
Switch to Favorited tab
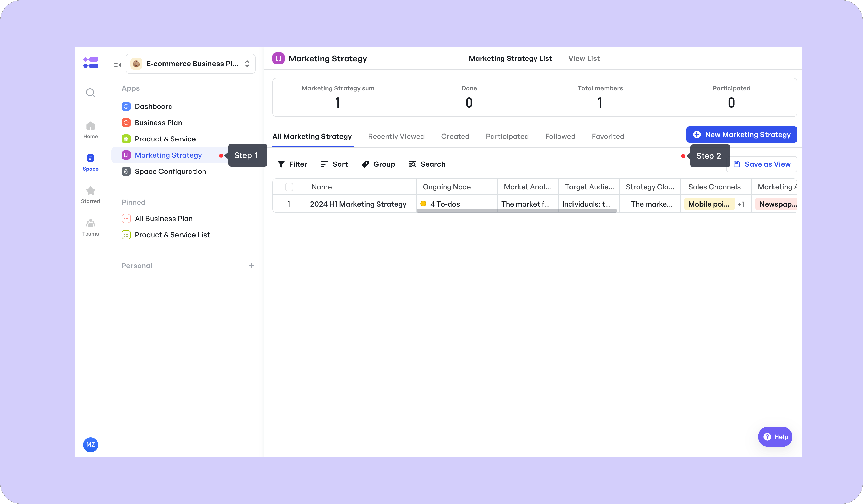pos(608,136)
